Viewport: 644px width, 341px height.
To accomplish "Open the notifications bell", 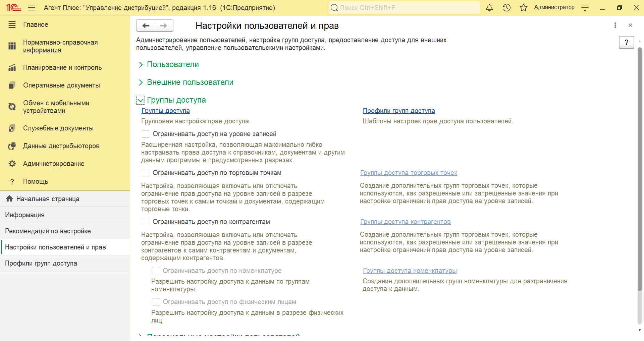I will pos(489,7).
